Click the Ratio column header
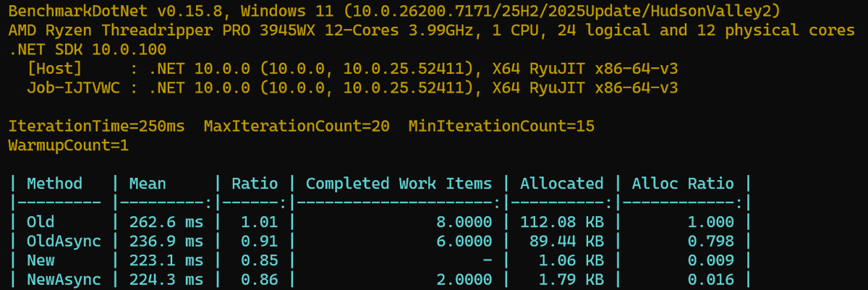868x290 pixels. pos(255,184)
